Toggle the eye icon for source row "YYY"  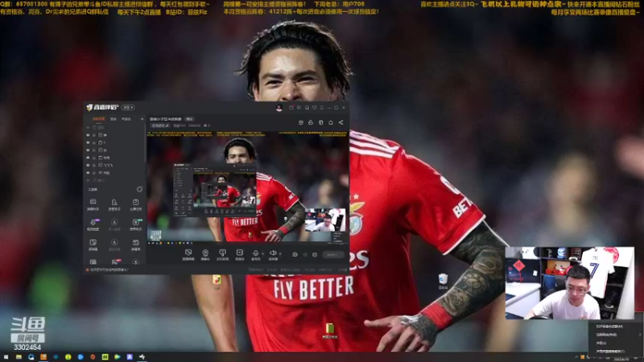pyautogui.click(x=88, y=165)
